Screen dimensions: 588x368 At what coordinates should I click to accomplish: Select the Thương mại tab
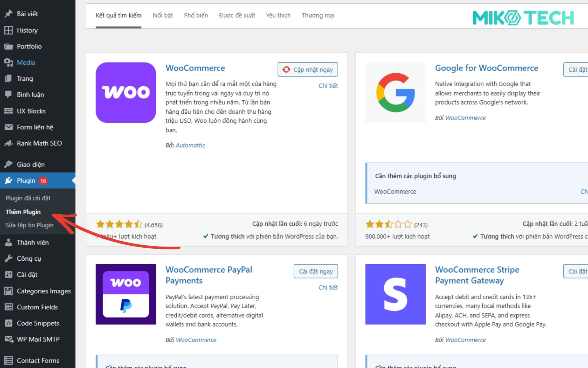click(x=318, y=15)
